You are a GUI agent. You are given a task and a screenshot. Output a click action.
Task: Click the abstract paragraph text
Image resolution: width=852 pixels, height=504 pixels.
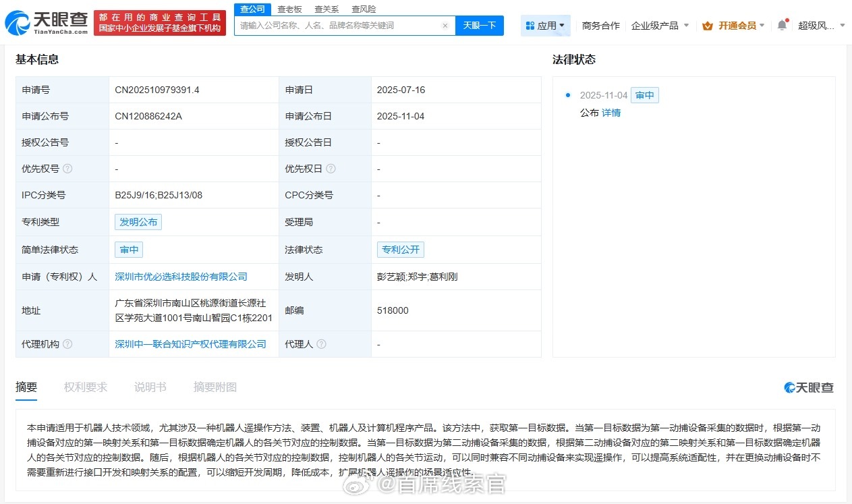tap(424, 450)
